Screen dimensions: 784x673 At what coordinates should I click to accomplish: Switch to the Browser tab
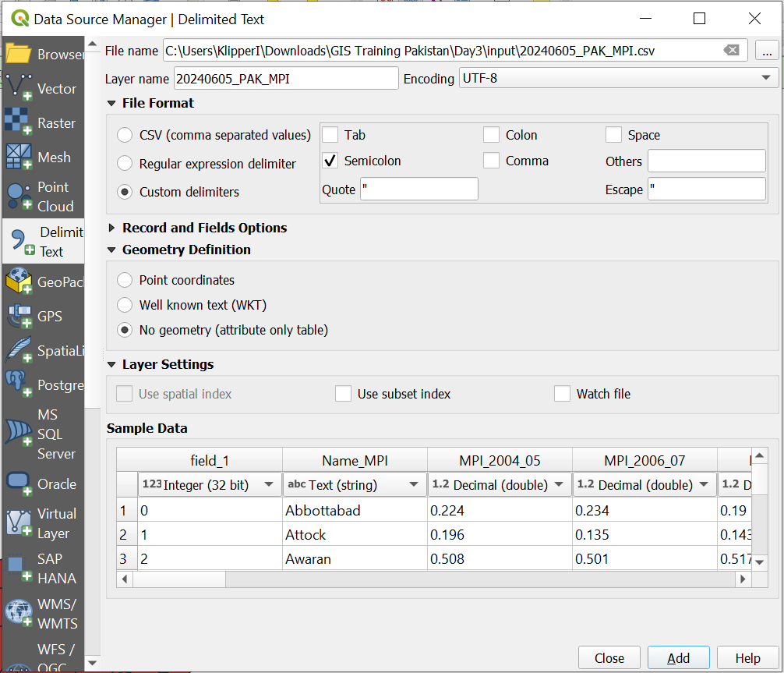click(43, 54)
